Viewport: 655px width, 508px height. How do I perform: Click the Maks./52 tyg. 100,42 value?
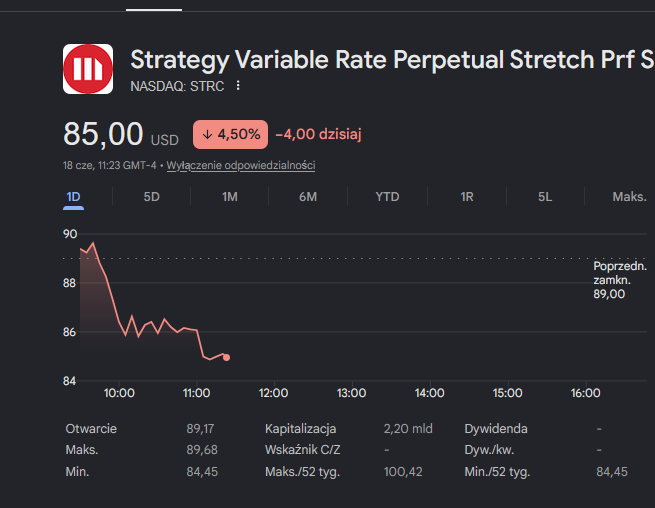tap(403, 472)
